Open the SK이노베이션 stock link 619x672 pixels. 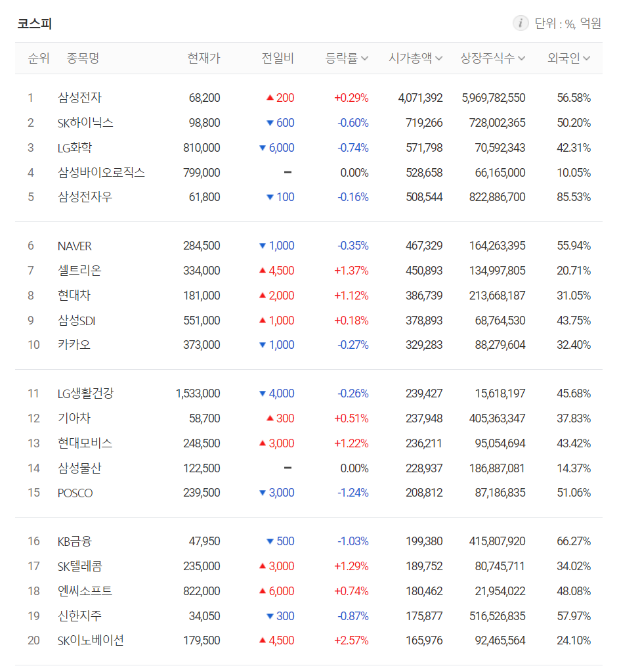(91, 640)
